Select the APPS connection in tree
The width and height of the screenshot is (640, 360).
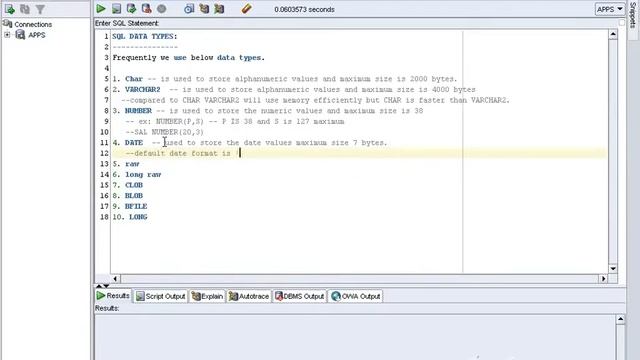coord(36,35)
